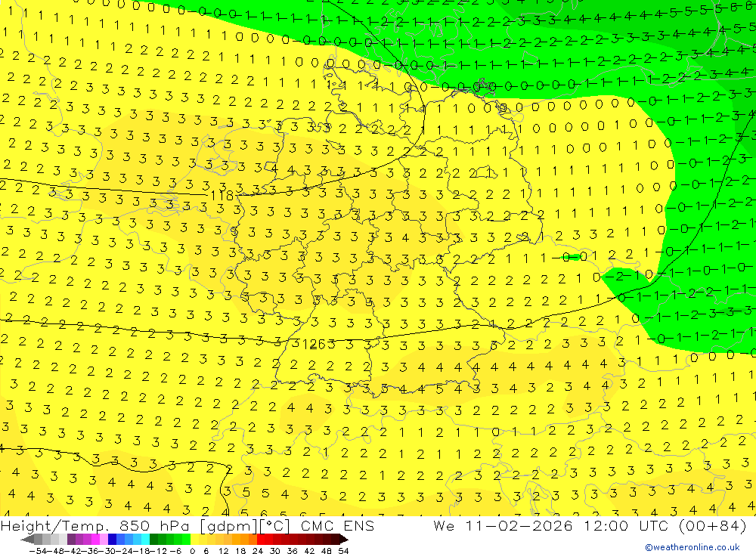This screenshot has width=756, height=554.
Task: Select the 'CMC ENS' model label
Action: [x=337, y=525]
